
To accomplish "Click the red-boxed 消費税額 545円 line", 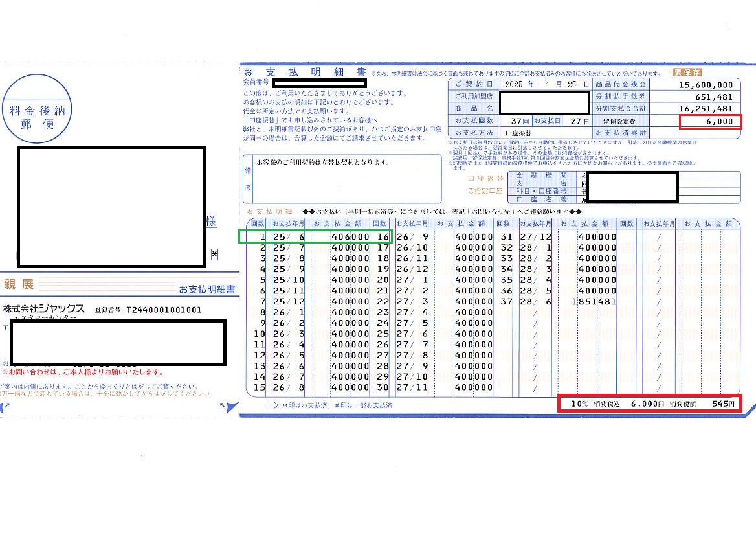I will (x=656, y=404).
